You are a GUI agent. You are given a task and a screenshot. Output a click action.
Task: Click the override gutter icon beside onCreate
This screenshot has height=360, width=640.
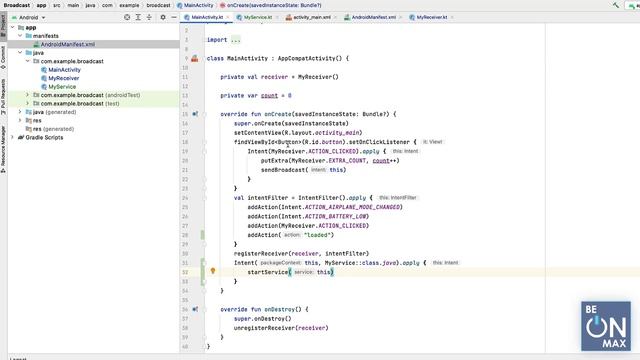[x=195, y=114]
